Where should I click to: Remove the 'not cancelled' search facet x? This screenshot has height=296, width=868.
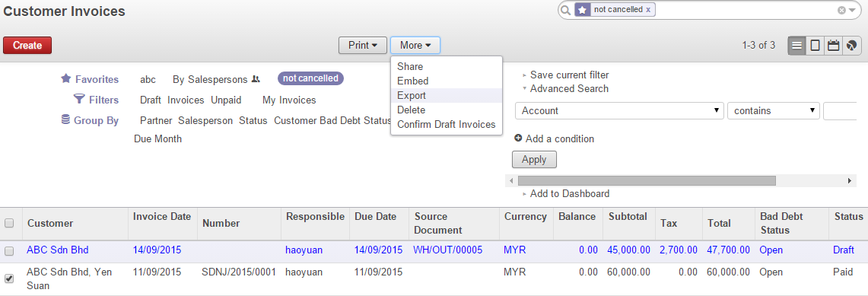click(x=648, y=9)
